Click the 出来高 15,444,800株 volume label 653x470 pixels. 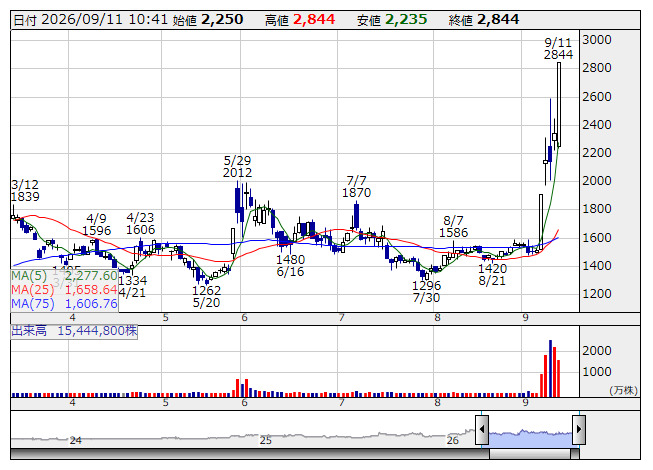click(x=74, y=331)
